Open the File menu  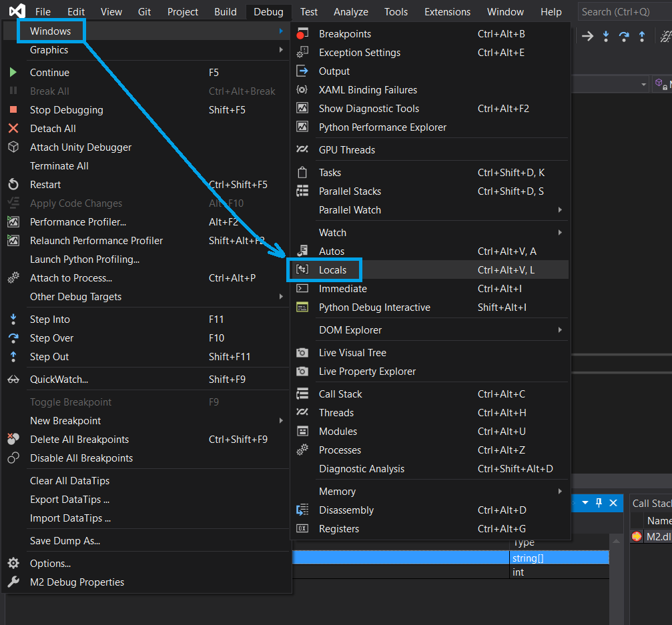43,11
